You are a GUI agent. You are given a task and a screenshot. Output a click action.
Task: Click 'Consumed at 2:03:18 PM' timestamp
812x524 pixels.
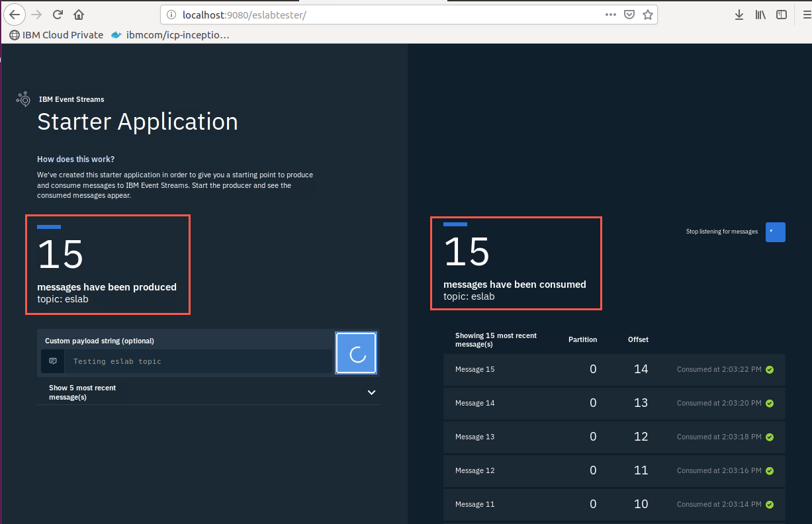coord(719,437)
